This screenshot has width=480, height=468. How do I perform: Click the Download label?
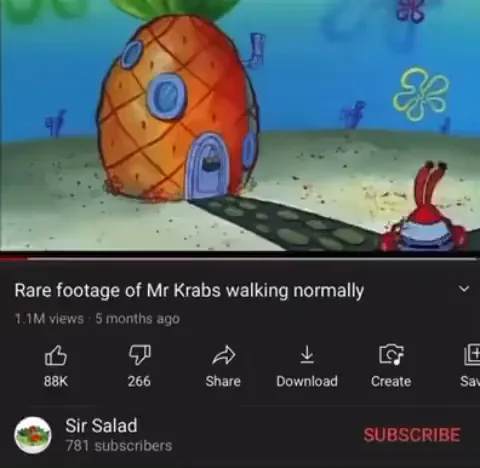tap(307, 381)
